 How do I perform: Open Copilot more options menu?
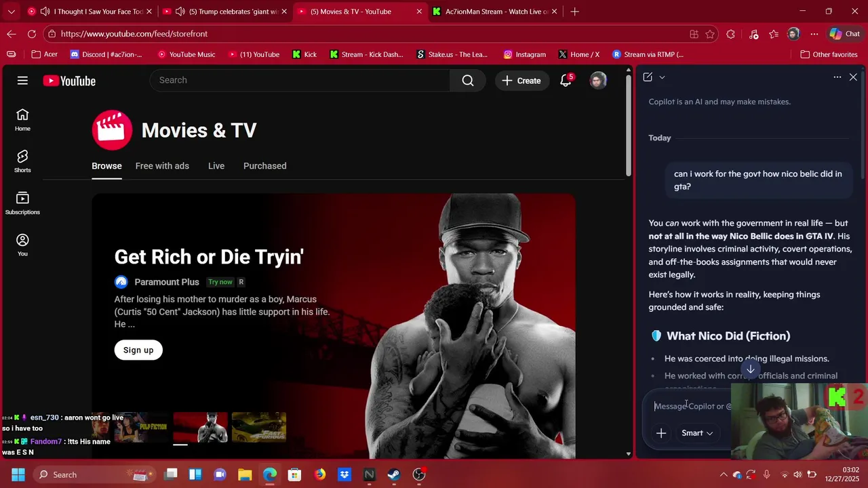click(x=837, y=77)
